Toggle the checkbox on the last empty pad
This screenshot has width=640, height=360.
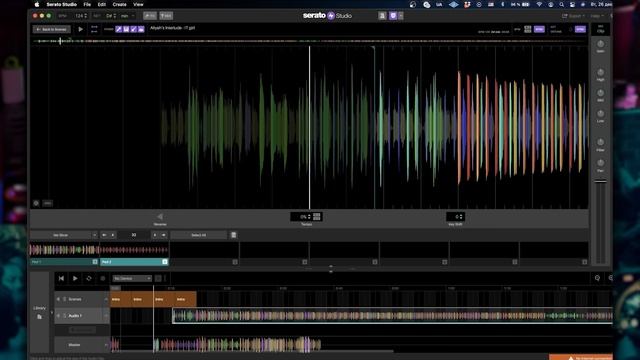584,262
